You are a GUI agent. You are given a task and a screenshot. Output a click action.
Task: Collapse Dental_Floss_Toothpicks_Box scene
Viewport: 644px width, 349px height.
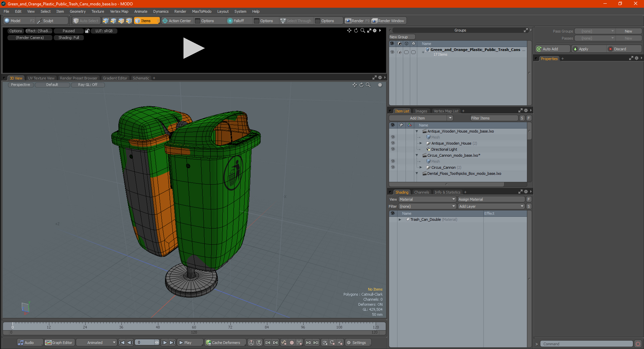417,173
